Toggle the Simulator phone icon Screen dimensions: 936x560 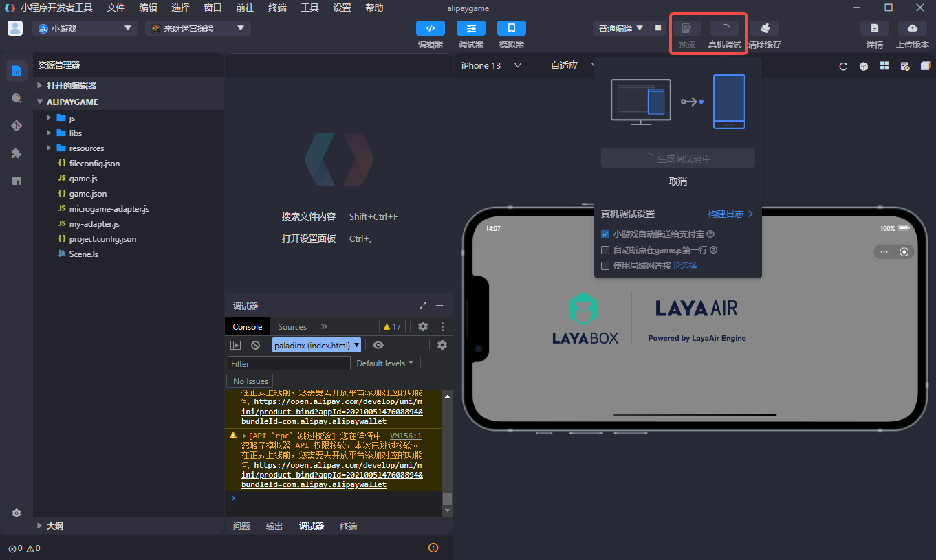click(x=511, y=28)
